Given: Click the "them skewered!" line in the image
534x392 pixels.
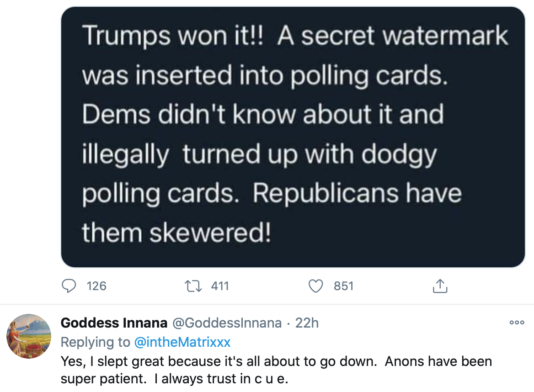Looking at the screenshot, I should click(176, 233).
